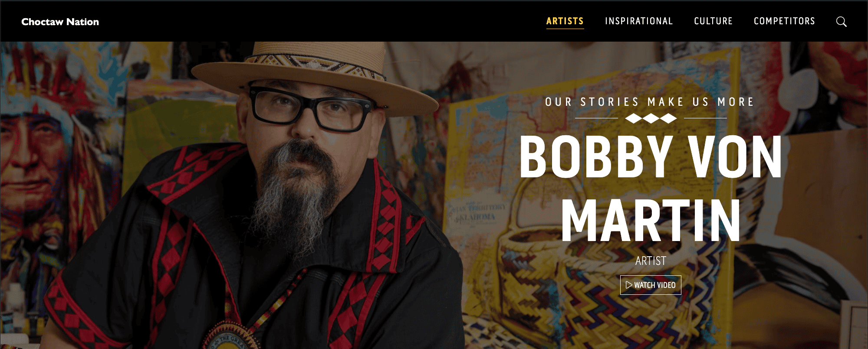Click the Our Stories Make Us More tagline
This screenshot has height=349, width=868.
point(650,102)
